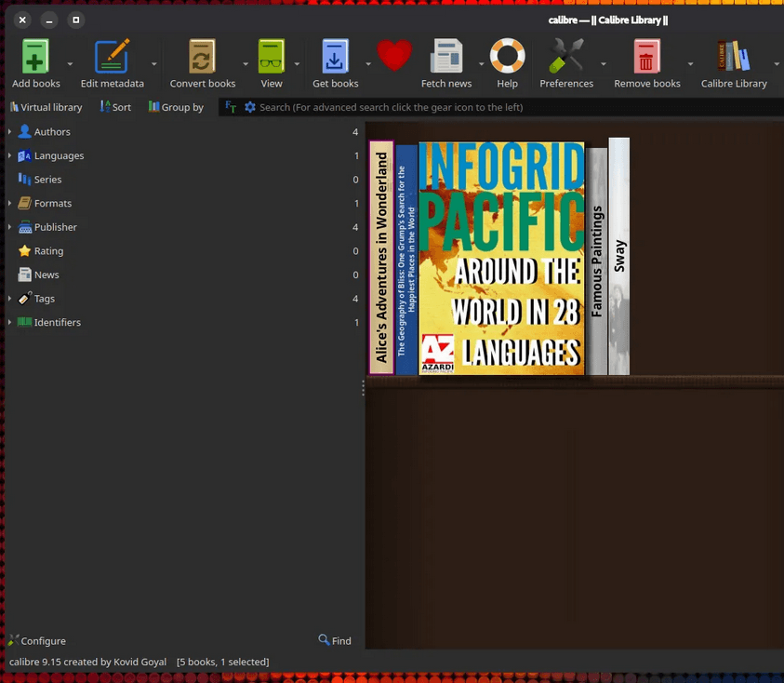Click calibre 9.15 created by Kovid Goyal text

[x=88, y=662]
